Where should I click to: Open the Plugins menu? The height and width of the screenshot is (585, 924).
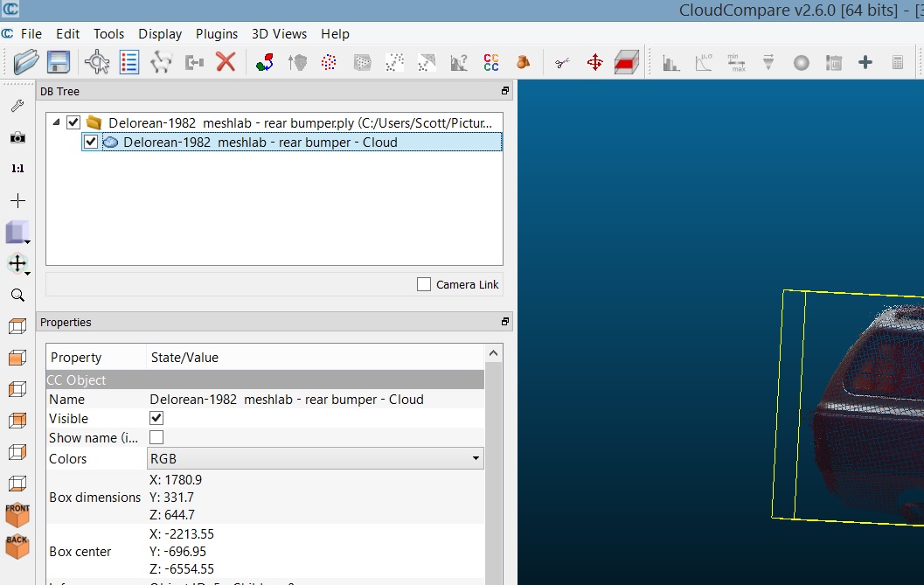[x=217, y=34]
